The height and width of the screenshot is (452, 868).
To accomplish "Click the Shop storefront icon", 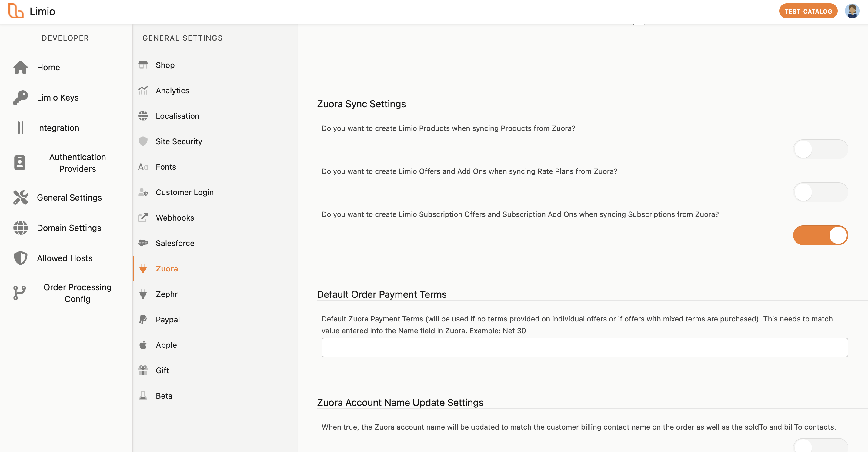I will pos(143,65).
